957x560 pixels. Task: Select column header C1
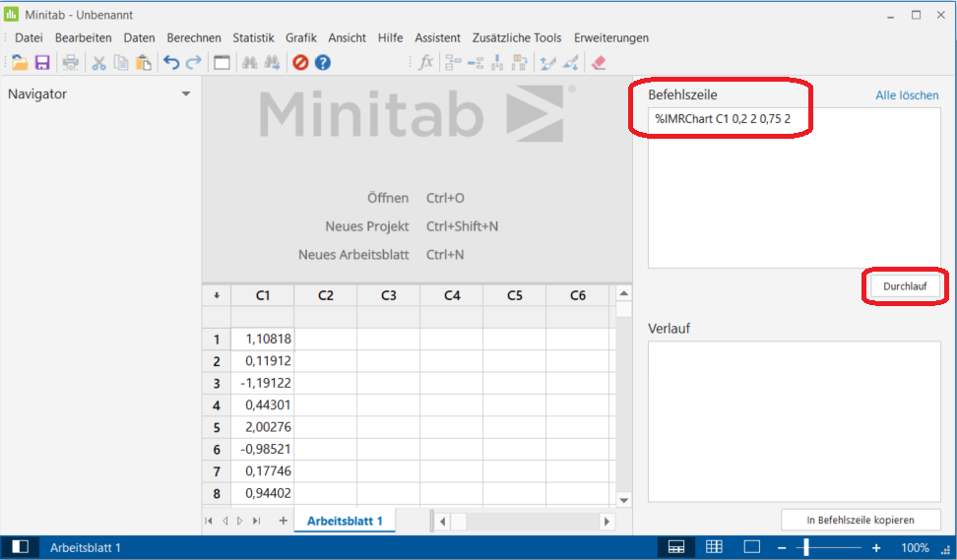[263, 295]
